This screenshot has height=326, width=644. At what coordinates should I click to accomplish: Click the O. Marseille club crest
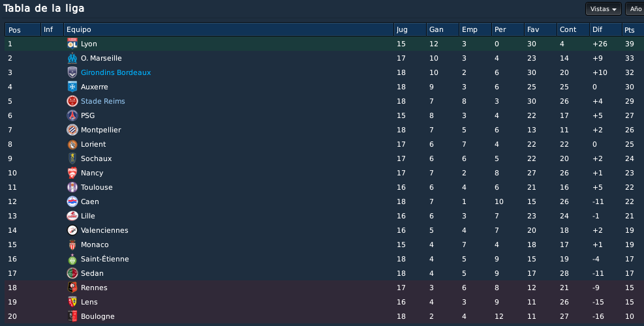72,58
